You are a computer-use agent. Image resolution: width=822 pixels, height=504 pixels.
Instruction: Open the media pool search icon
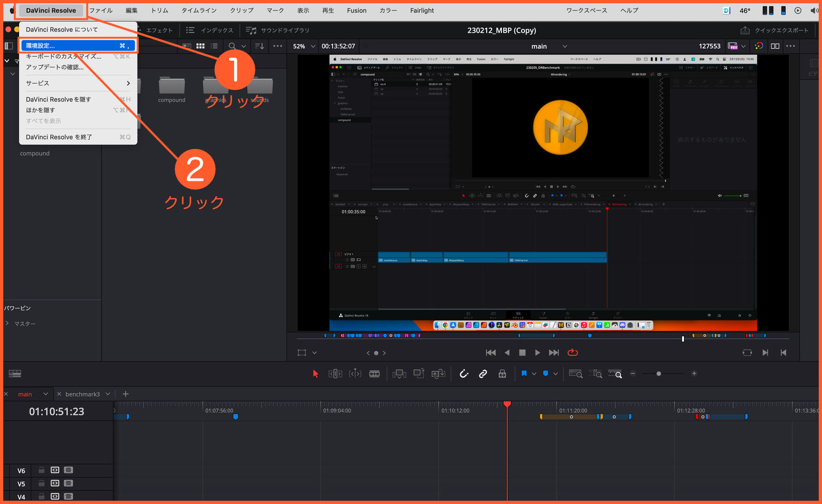click(232, 47)
